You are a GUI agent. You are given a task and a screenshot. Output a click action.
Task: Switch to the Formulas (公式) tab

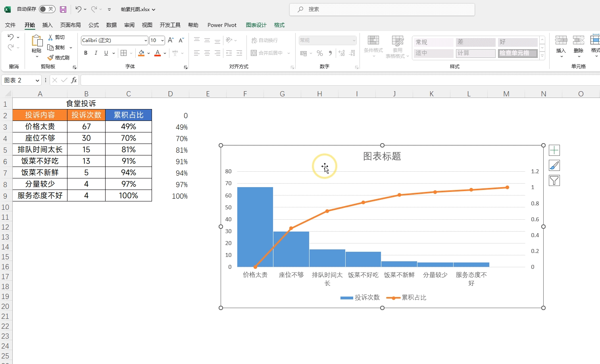94,25
